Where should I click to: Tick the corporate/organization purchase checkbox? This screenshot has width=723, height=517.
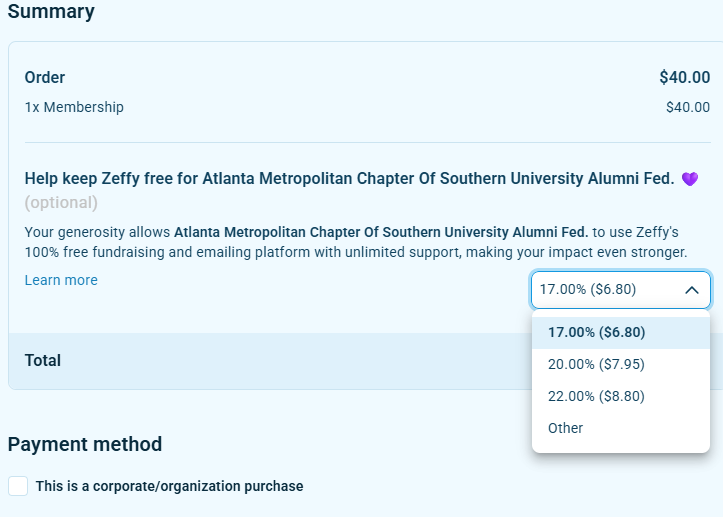pyautogui.click(x=18, y=486)
